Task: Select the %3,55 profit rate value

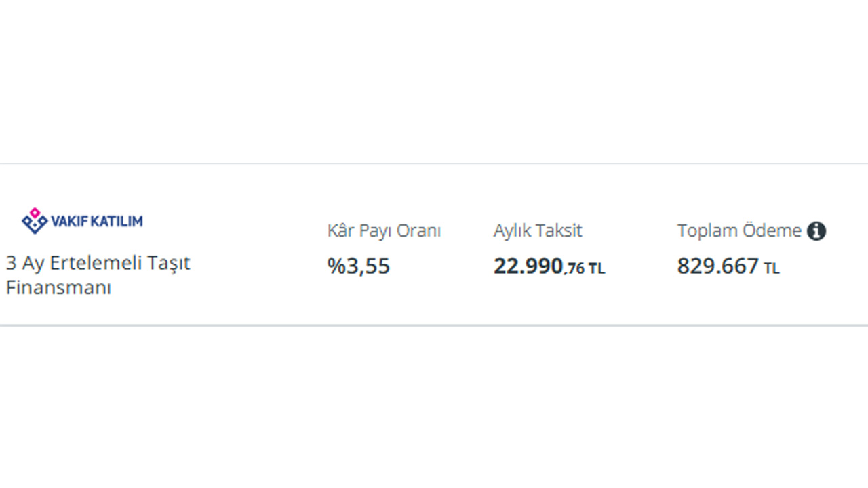Action: (359, 266)
